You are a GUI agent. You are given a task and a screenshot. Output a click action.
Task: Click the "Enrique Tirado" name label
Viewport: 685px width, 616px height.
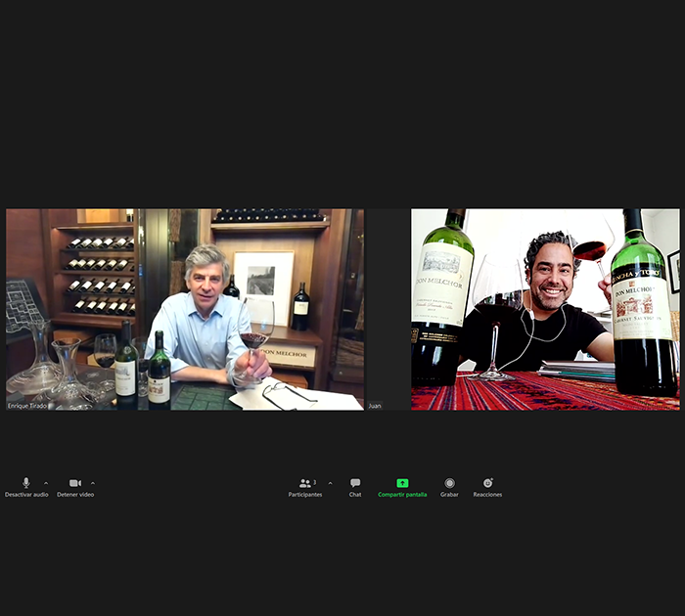(x=27, y=406)
